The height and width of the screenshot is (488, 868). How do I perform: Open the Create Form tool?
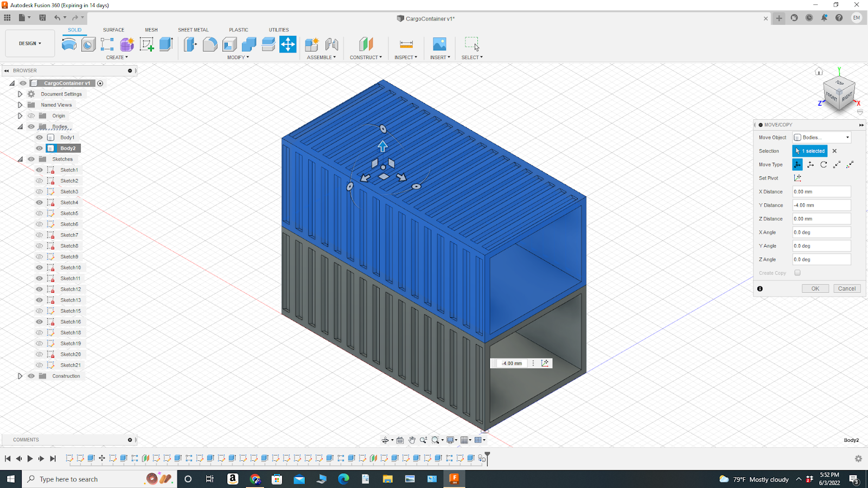click(x=127, y=44)
